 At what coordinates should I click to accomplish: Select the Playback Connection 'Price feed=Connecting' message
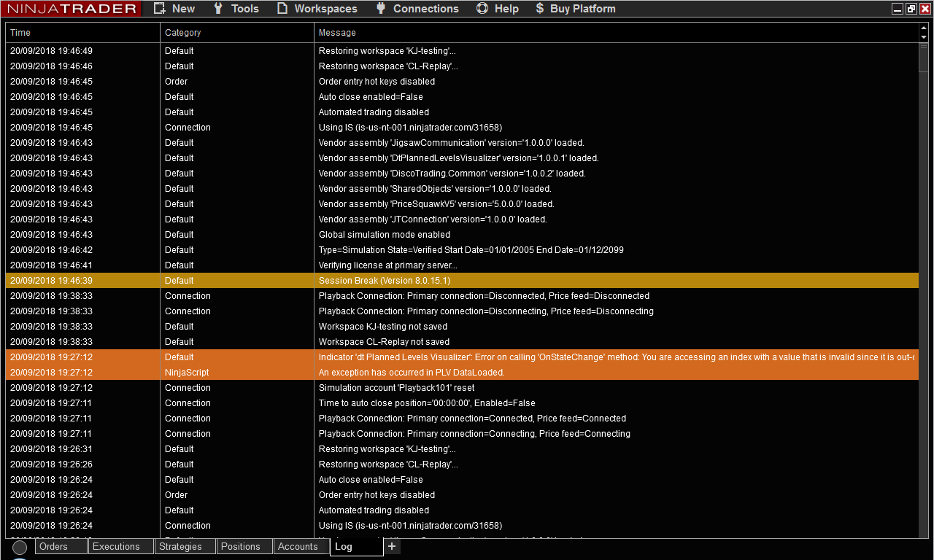click(474, 434)
